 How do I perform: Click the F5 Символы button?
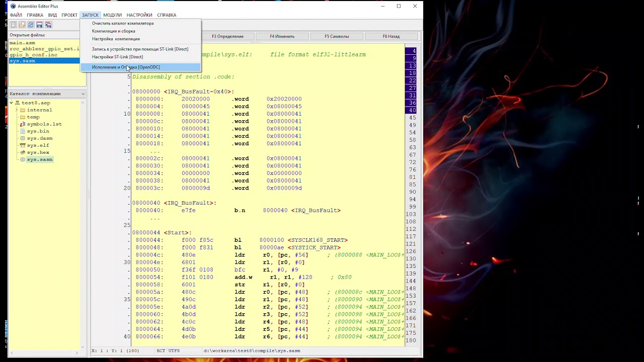pyautogui.click(x=337, y=36)
